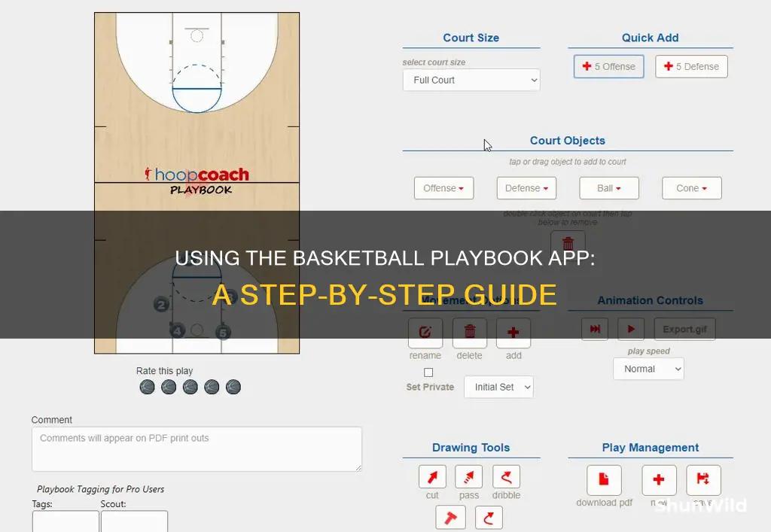Image resolution: width=771 pixels, height=532 pixels.
Task: Click the Court Objects heading
Action: (568, 141)
